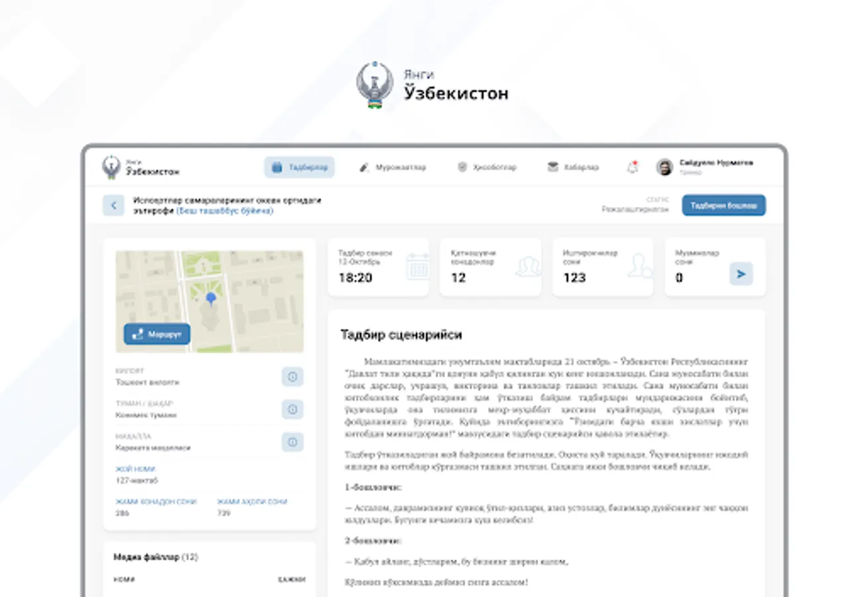This screenshot has height=597, width=868.
Task: Open info for Вилоят row
Action: coord(292,377)
